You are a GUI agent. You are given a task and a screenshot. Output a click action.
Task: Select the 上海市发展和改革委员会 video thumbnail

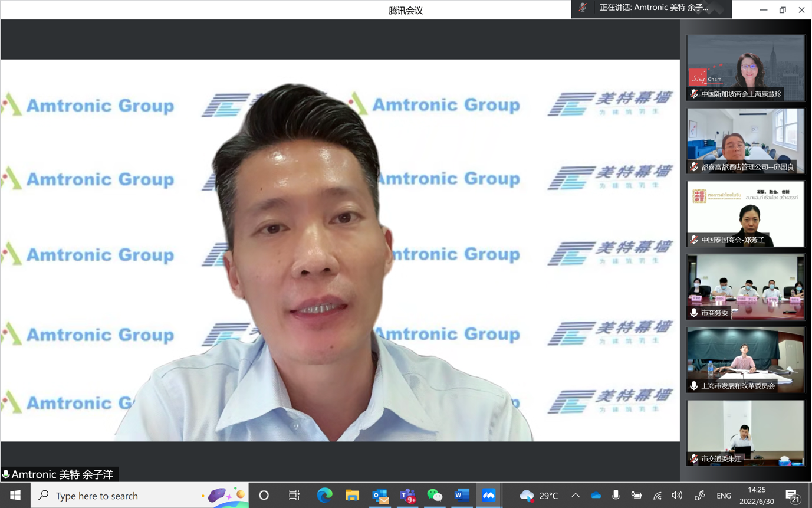click(745, 360)
